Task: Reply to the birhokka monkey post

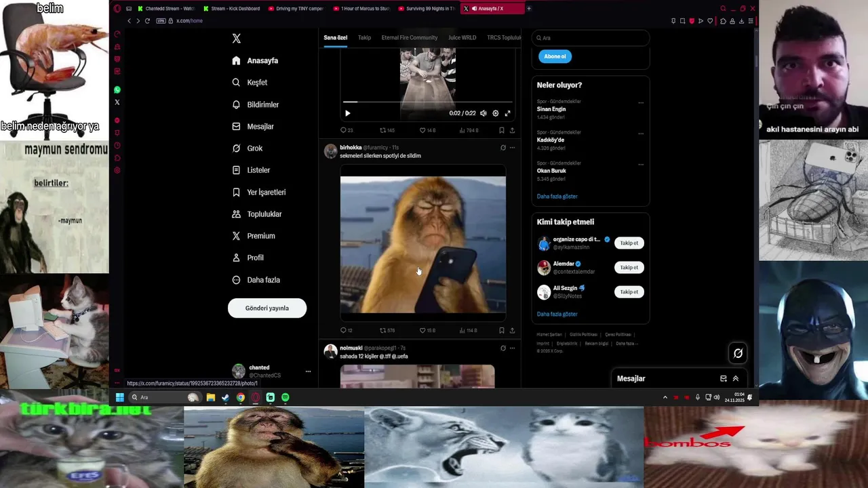Action: 346,331
